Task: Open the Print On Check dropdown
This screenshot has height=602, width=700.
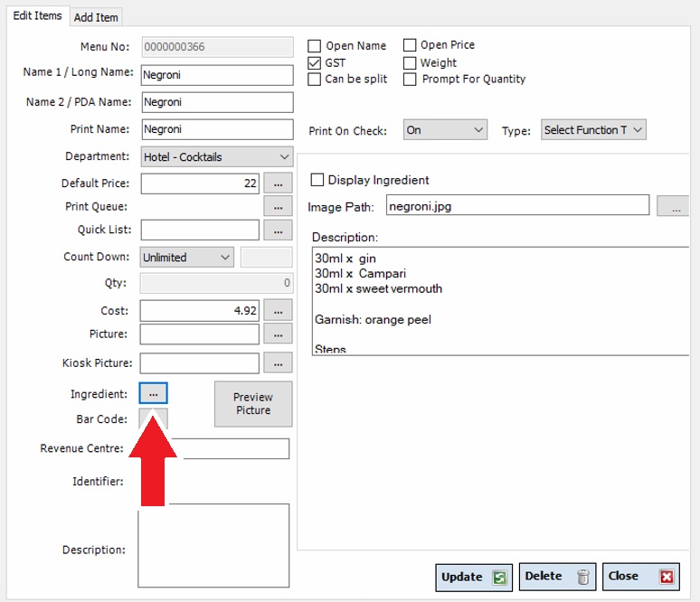Action: tap(445, 130)
